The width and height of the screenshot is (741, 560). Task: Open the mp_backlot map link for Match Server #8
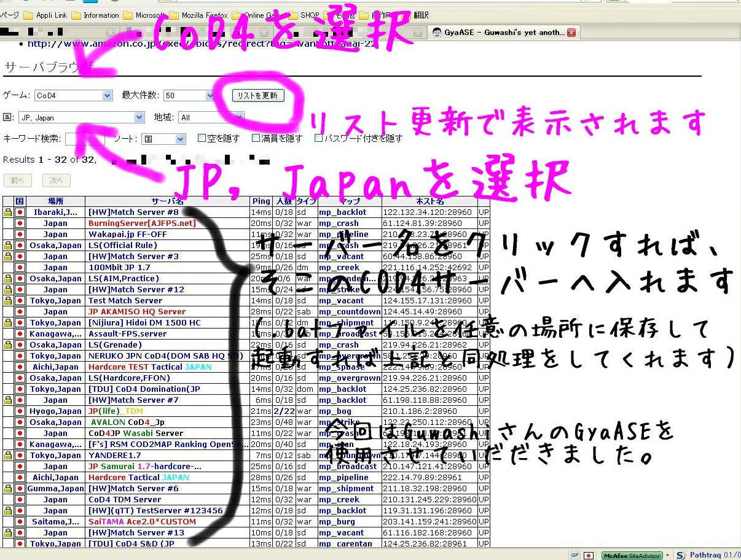tap(342, 212)
